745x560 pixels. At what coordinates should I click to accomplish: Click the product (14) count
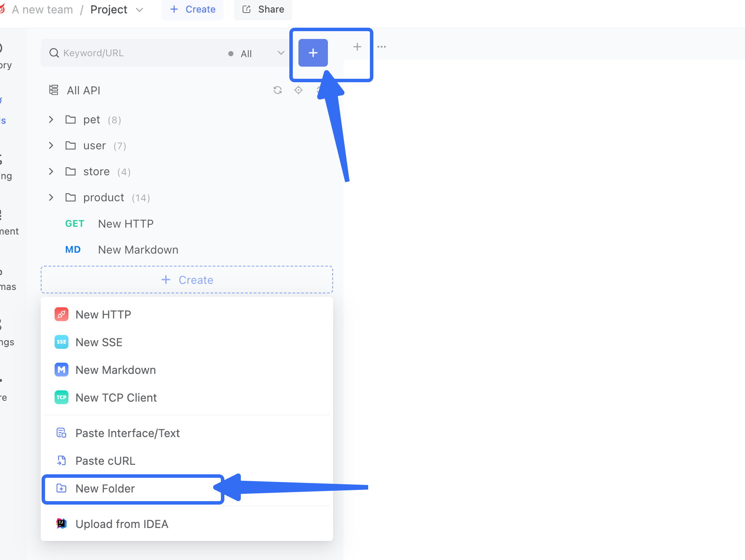[141, 198]
